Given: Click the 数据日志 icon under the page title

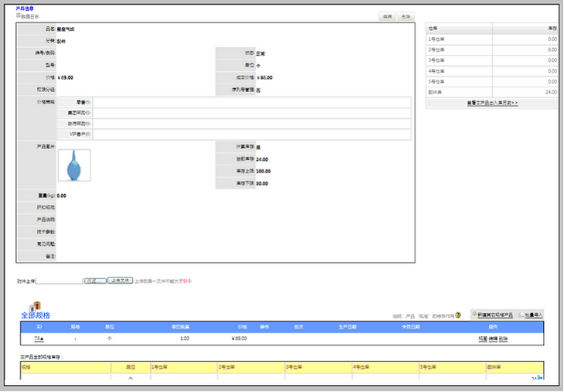Looking at the screenshot, I should pos(19,15).
